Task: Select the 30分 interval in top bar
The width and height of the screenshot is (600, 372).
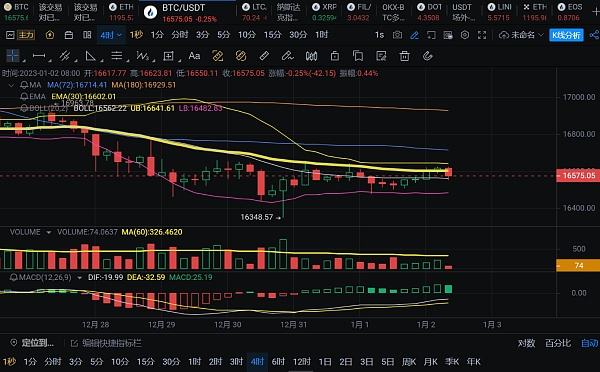Action: click(x=298, y=35)
